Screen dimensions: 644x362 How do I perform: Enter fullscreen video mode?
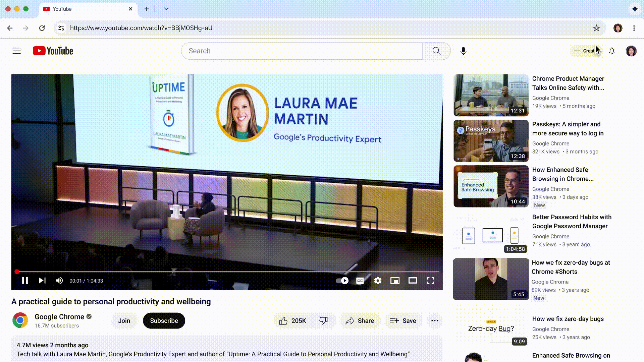(x=430, y=281)
